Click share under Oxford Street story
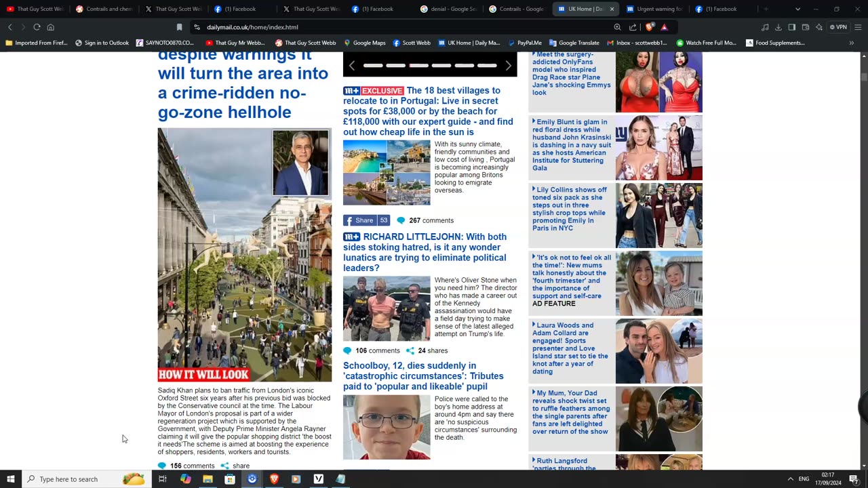Screen dimensions: 868x488 point(235,466)
